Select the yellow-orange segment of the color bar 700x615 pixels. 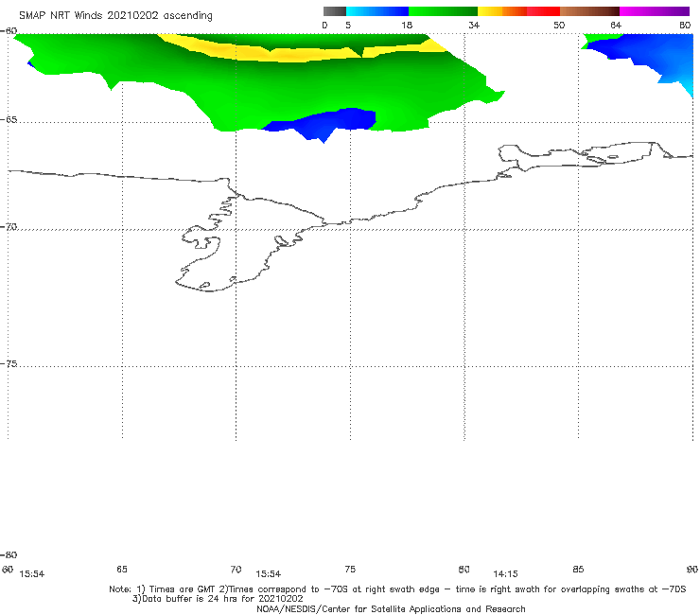[x=502, y=11]
